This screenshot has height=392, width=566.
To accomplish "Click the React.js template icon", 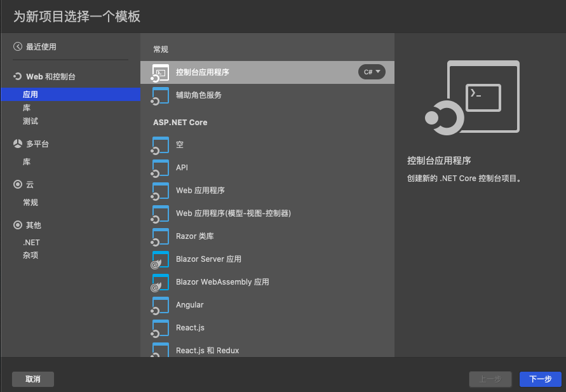I will pos(160,328).
